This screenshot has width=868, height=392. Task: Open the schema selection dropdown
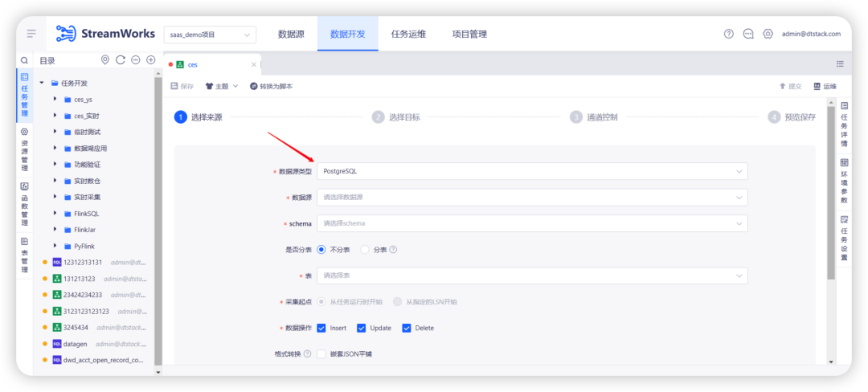click(x=532, y=223)
